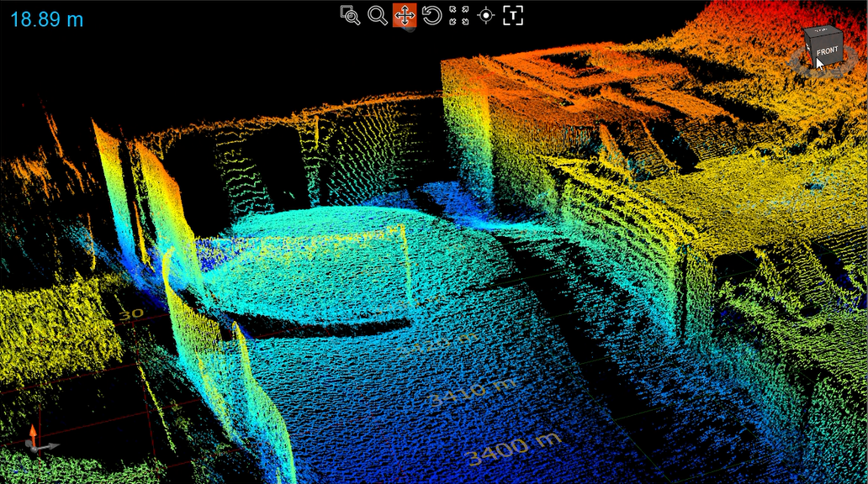Click the 30 grid label on left
The image size is (868, 484).
coord(130,313)
